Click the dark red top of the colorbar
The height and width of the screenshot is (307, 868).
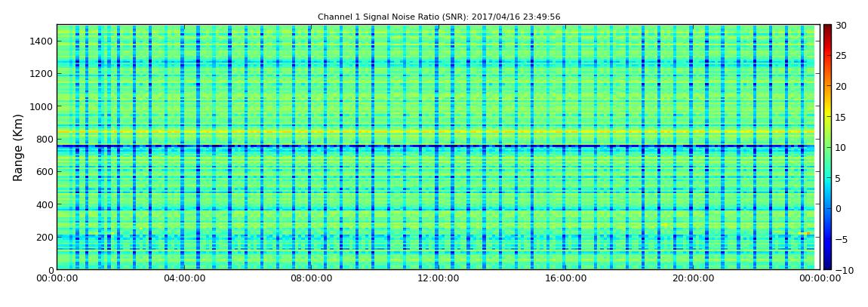coord(827,29)
